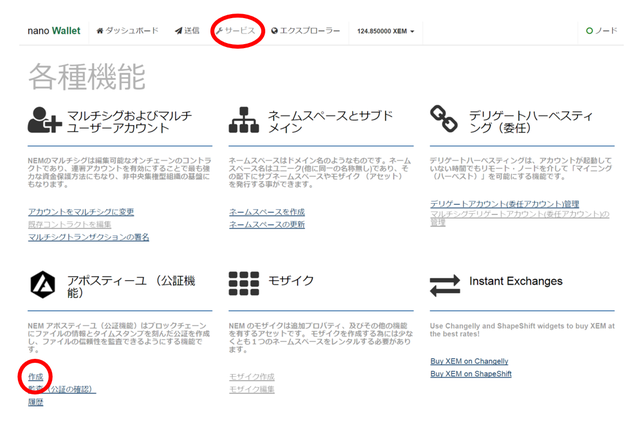Screen dimensions: 630x429
Task: Click the paper-plane send icon in navbar
Action: (179, 31)
